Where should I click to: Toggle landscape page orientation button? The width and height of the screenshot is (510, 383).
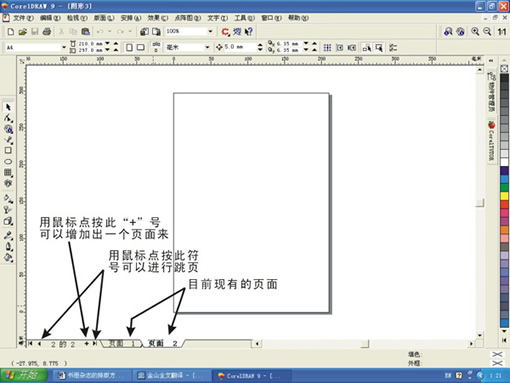pos(141,48)
